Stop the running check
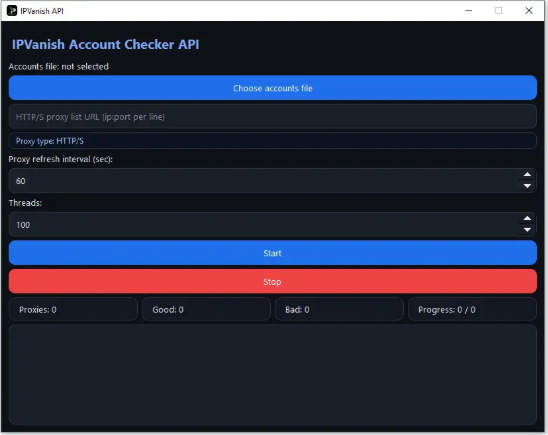The width and height of the screenshot is (548, 435). tap(273, 281)
